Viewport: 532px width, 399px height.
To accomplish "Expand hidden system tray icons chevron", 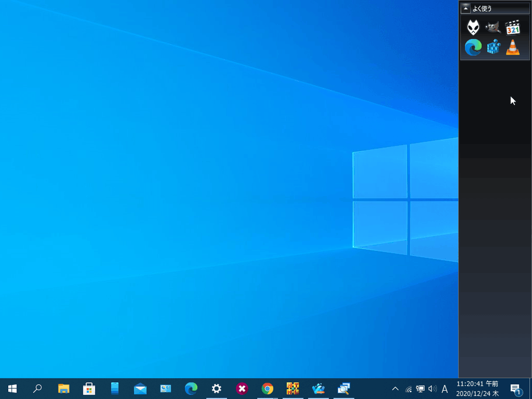I will click(395, 389).
